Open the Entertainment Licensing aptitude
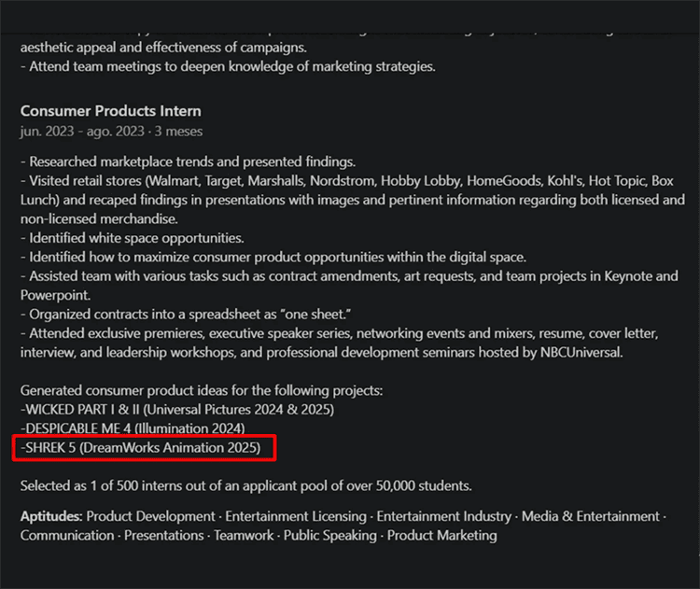 pyautogui.click(x=296, y=516)
